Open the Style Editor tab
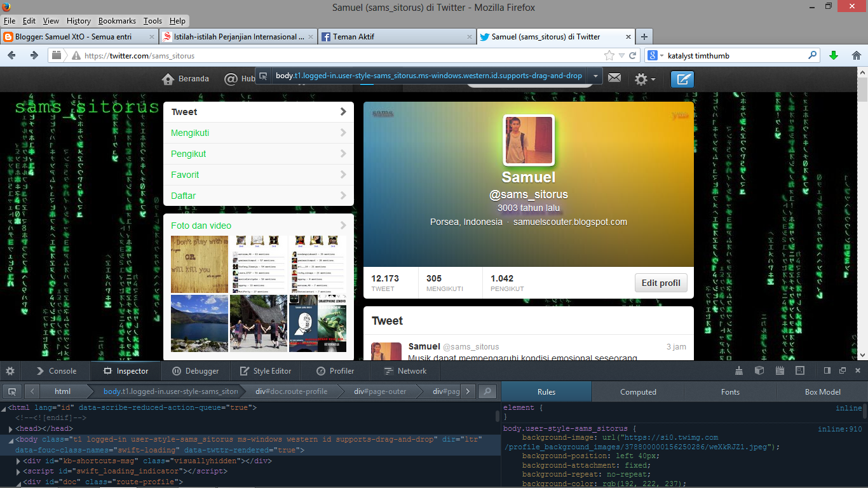Image resolution: width=868 pixels, height=488 pixels. [x=265, y=371]
